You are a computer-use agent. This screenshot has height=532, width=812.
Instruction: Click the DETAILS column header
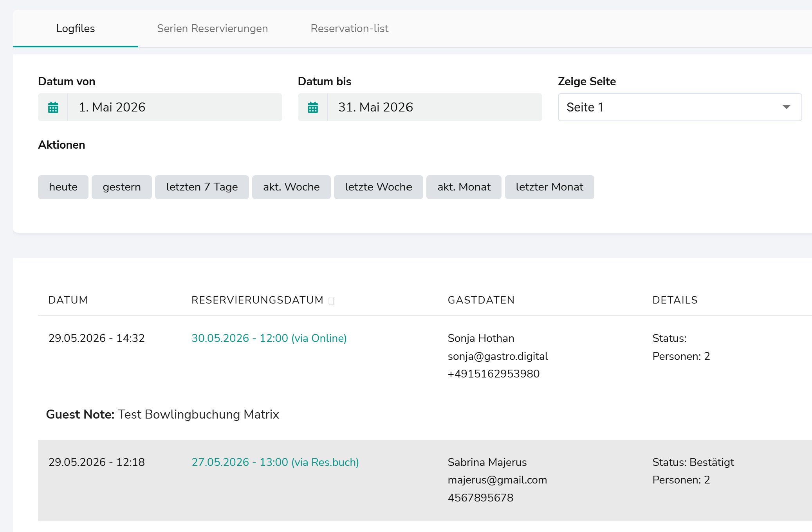tap(675, 300)
